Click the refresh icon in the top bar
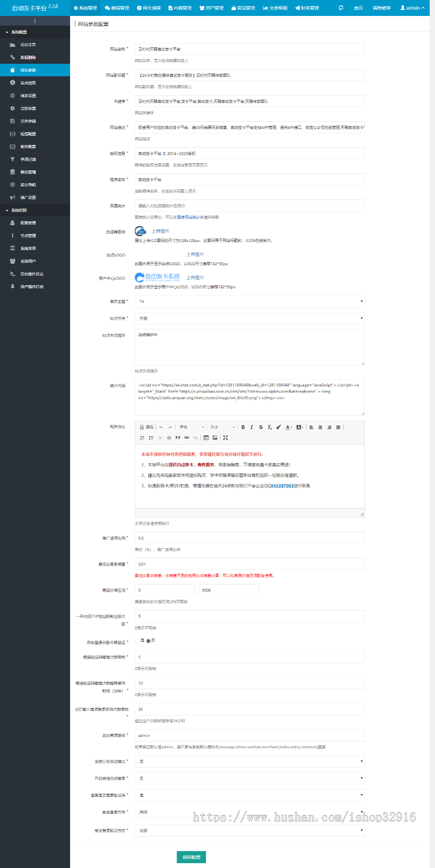This screenshot has width=435, height=868. (341, 8)
